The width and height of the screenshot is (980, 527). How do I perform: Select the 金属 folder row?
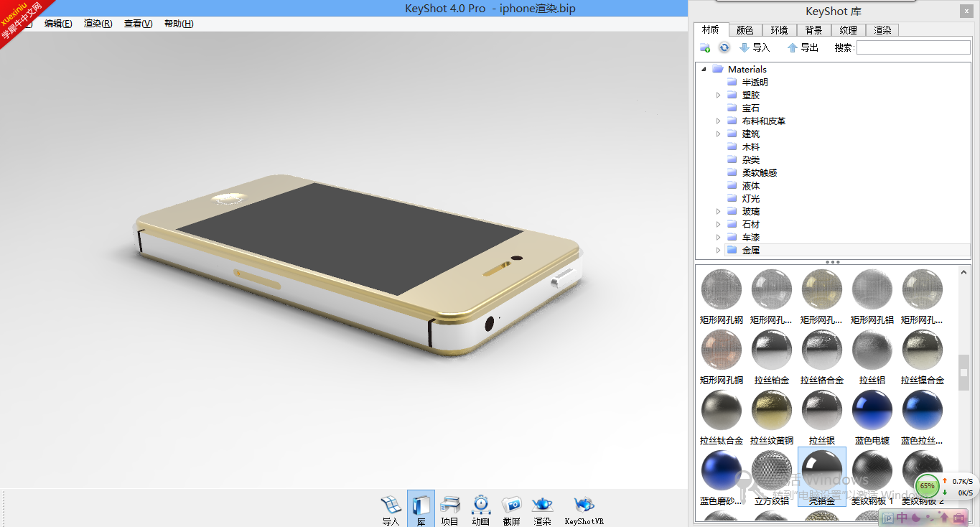click(847, 250)
